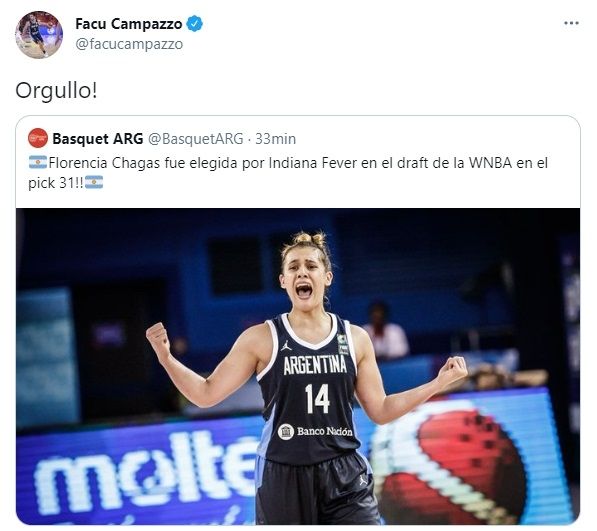Click the Basquet ARG red avatar icon

tap(38, 138)
